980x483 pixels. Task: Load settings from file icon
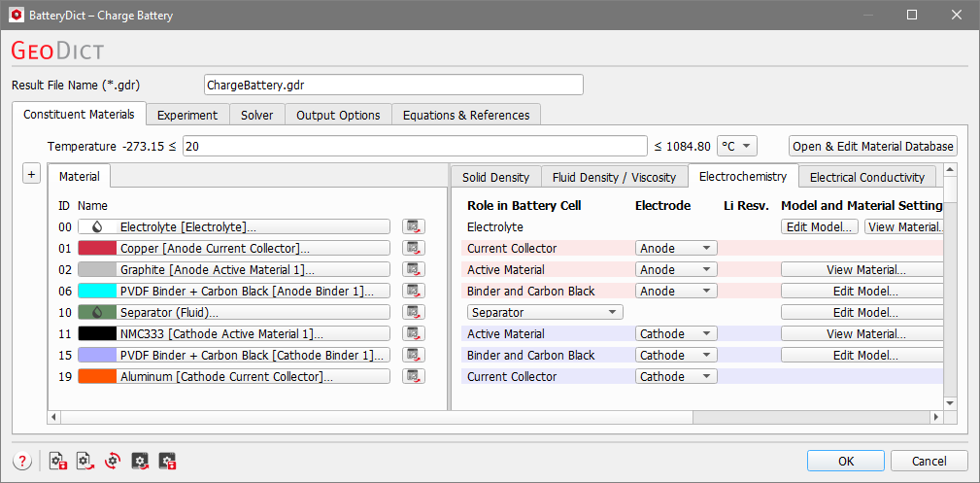[84, 462]
